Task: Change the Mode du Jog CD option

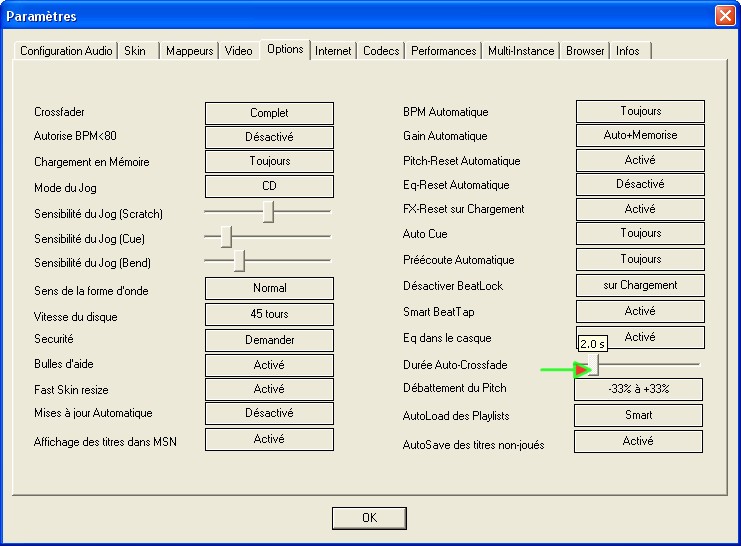Action: coord(269,185)
